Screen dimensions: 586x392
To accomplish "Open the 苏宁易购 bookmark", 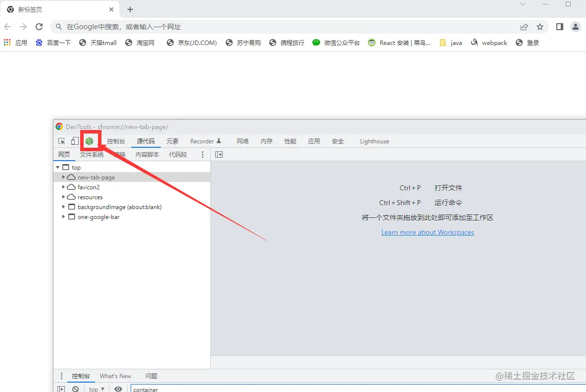I will click(244, 43).
